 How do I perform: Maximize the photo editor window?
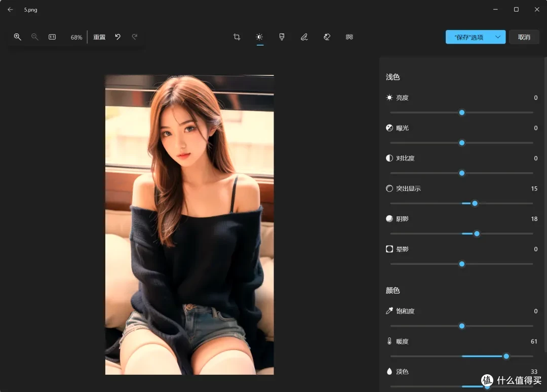[516, 10]
